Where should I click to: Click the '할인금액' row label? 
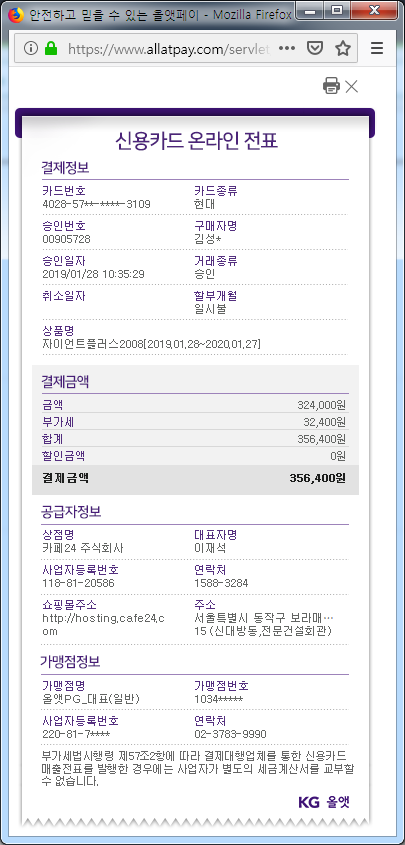point(64,456)
